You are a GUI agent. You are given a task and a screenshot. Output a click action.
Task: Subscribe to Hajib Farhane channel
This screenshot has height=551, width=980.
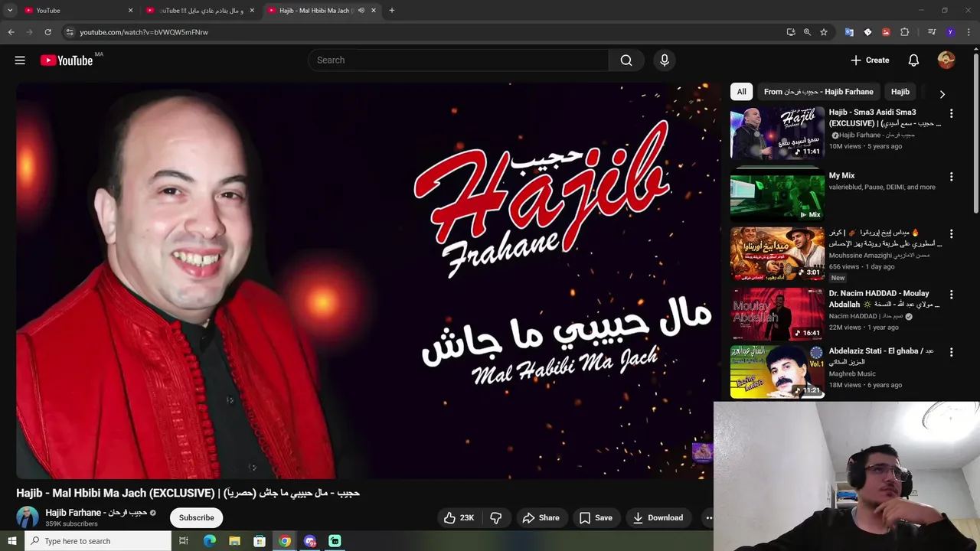point(197,518)
